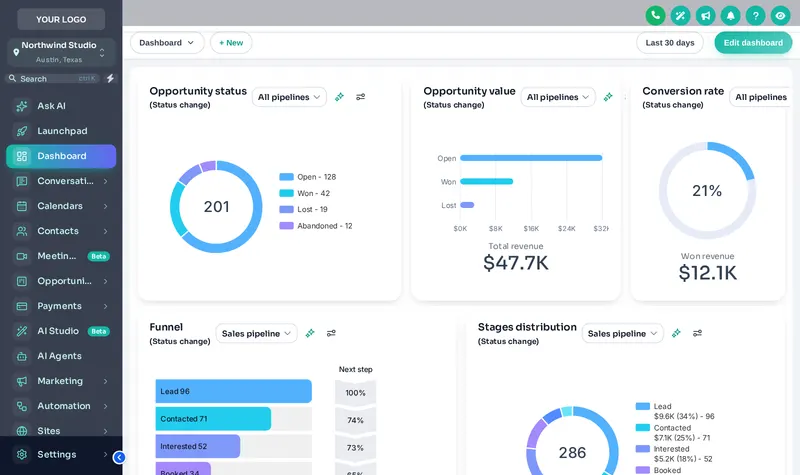Image resolution: width=800 pixels, height=475 pixels.
Task: Open Ask AI in the sidebar
Action: coord(61,106)
